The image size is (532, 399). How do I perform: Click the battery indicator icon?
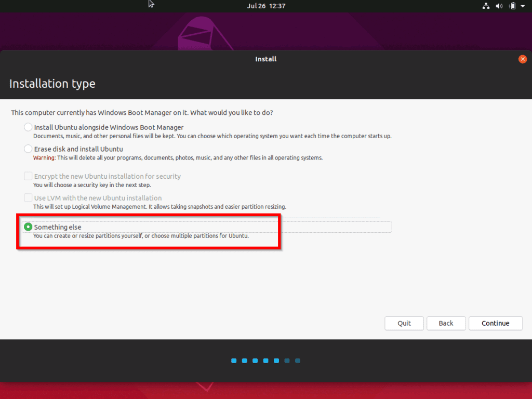click(x=513, y=6)
